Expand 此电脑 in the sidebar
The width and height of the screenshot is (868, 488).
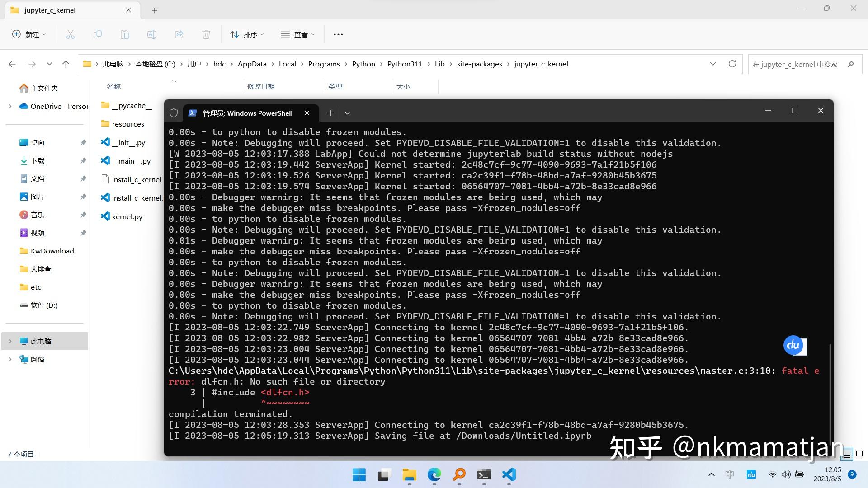(10, 341)
